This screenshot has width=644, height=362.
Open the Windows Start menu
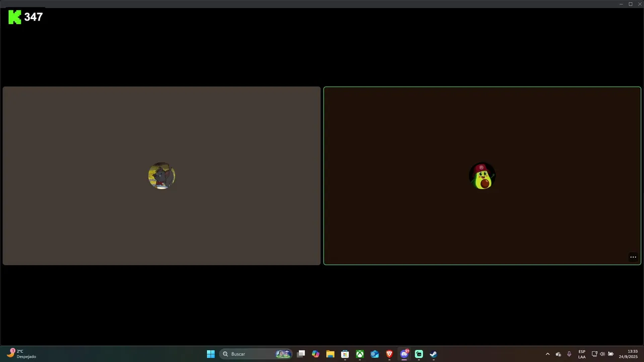(x=211, y=354)
